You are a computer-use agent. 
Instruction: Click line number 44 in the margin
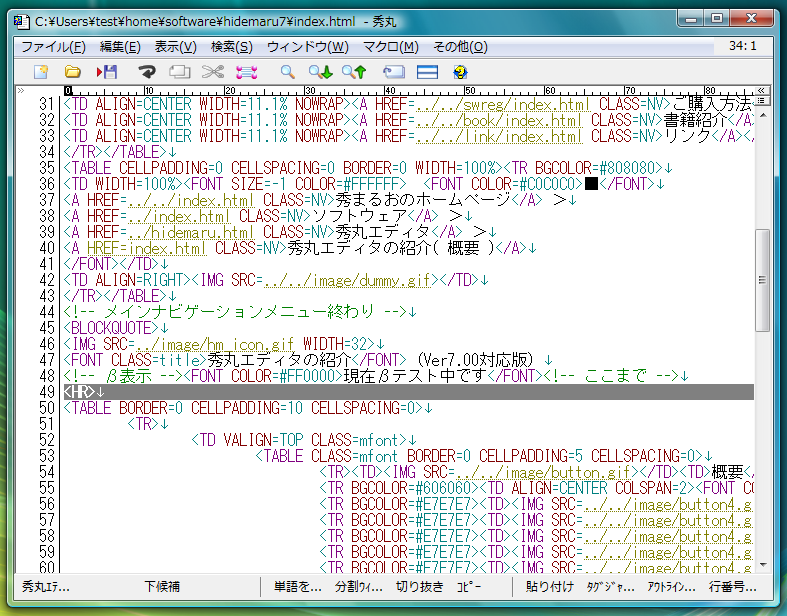click(46, 312)
